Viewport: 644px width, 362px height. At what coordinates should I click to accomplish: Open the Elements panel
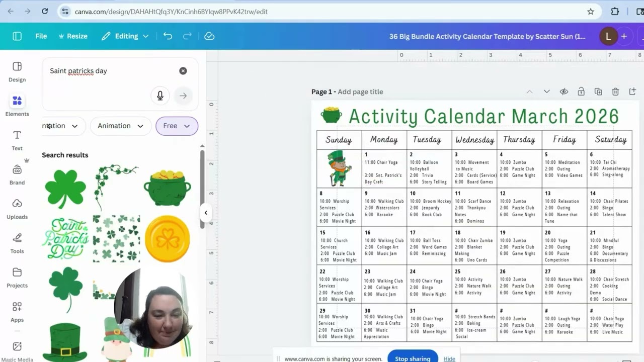17,106
